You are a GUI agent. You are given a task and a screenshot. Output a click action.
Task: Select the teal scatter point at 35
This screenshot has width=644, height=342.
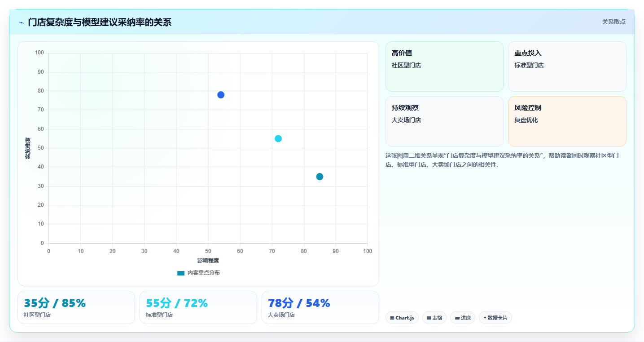[x=320, y=177]
